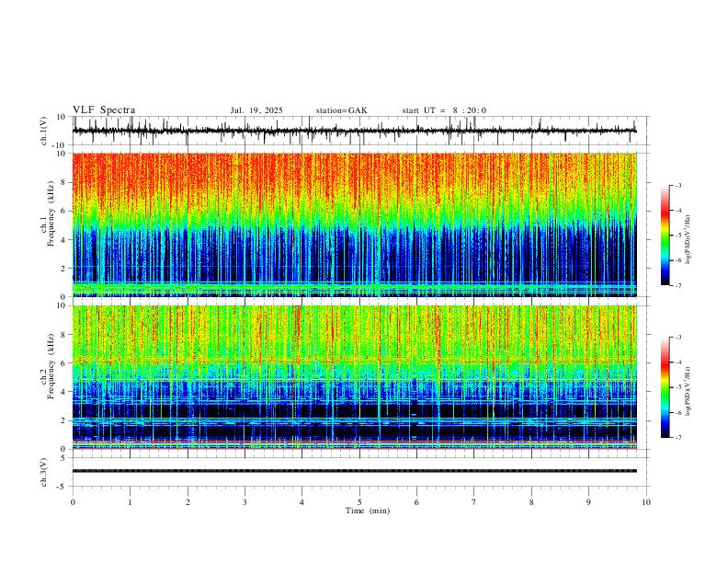Click the '-7' label on ch.2 colorbar

pyautogui.click(x=677, y=438)
